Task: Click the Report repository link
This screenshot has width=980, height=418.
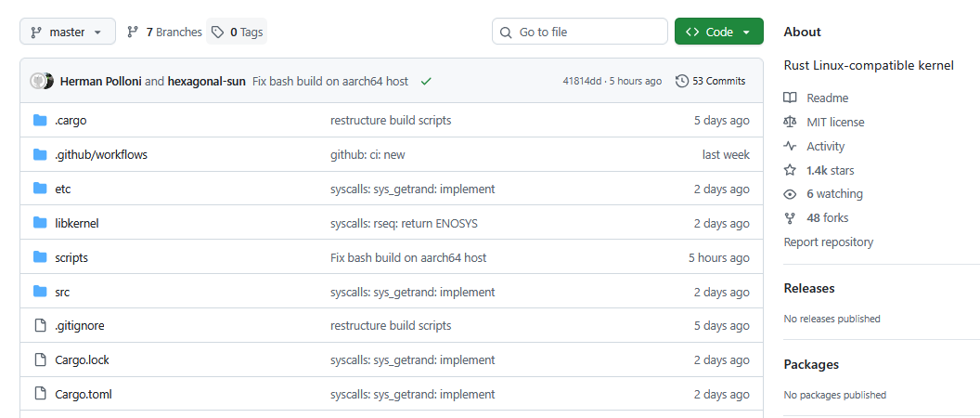Action: point(828,242)
